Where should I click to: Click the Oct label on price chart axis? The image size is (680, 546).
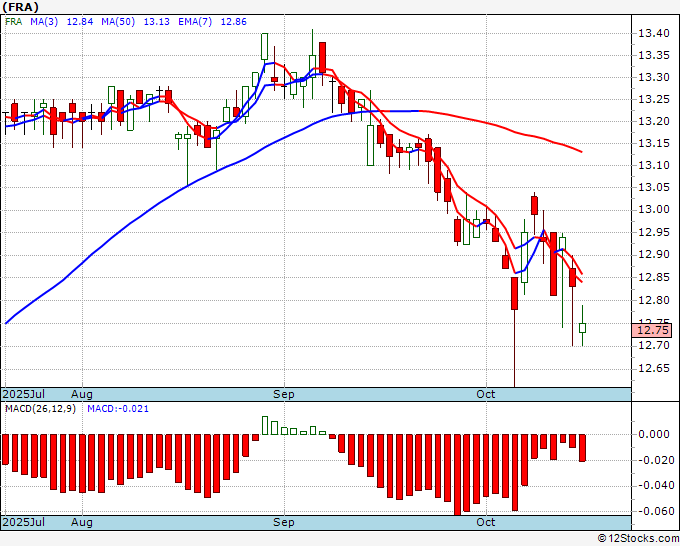486,394
